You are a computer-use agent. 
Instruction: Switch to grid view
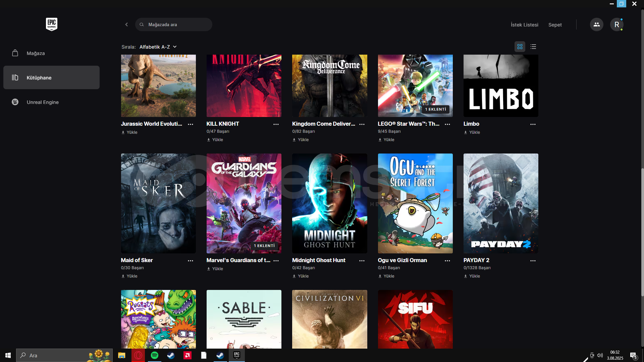pyautogui.click(x=520, y=47)
